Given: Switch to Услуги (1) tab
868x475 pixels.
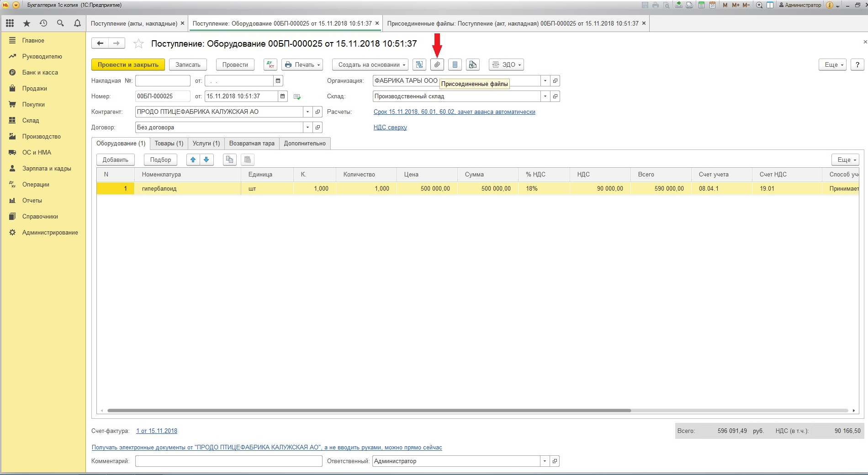Looking at the screenshot, I should tap(206, 144).
